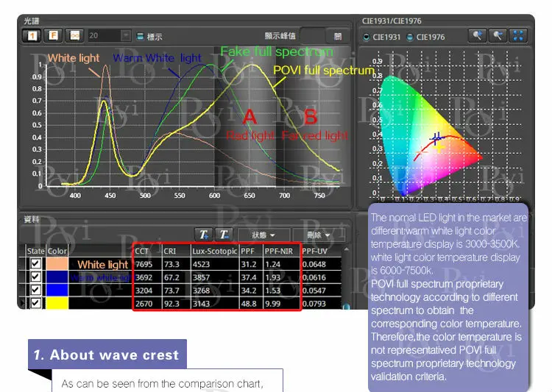Click the CRI column header
The height and width of the screenshot is (392, 552).
pyautogui.click(x=177, y=251)
